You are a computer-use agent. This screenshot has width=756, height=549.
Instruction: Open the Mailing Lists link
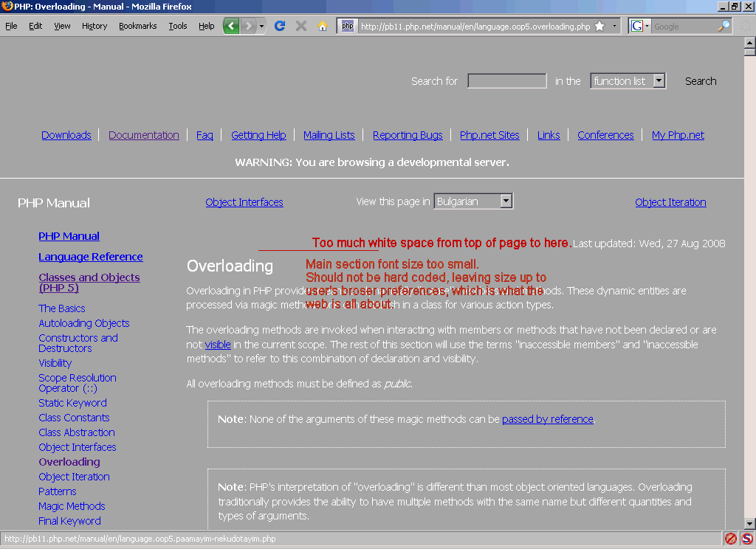(329, 135)
